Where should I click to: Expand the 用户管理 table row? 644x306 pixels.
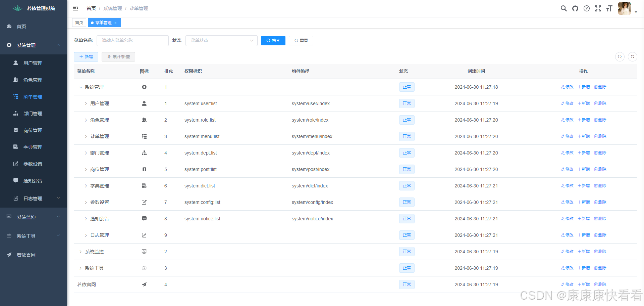[x=86, y=104]
